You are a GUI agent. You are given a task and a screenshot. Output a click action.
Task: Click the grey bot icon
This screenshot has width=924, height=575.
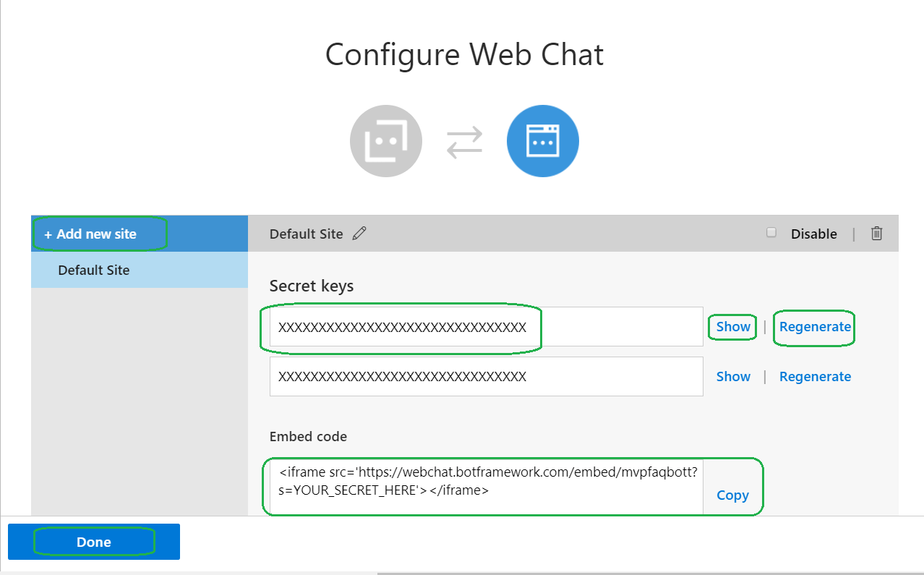point(386,141)
